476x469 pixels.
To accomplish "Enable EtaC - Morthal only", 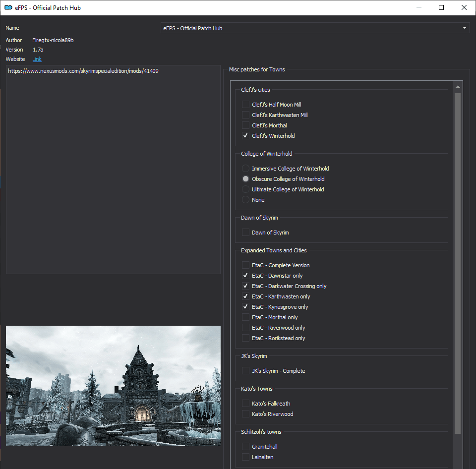I will tap(245, 317).
